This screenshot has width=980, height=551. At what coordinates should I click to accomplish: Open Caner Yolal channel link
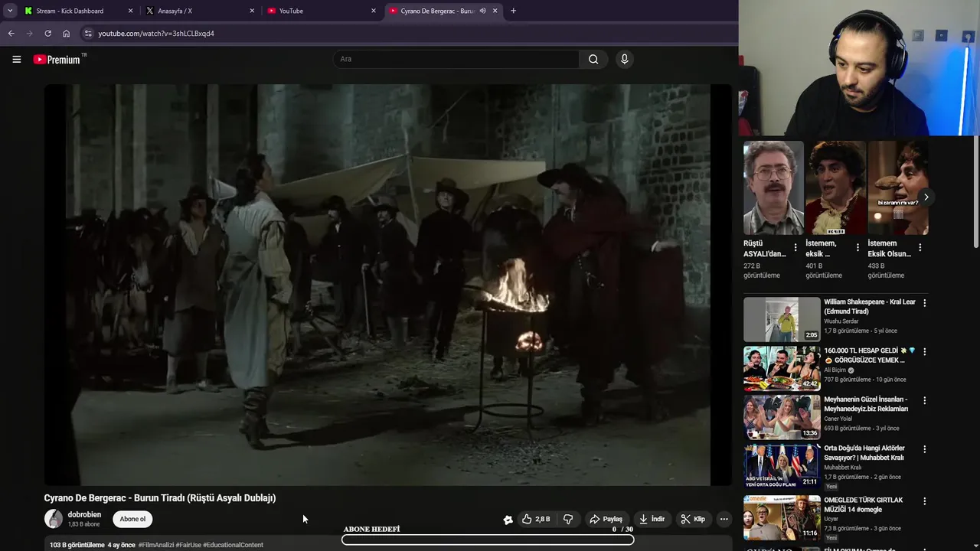pos(838,419)
